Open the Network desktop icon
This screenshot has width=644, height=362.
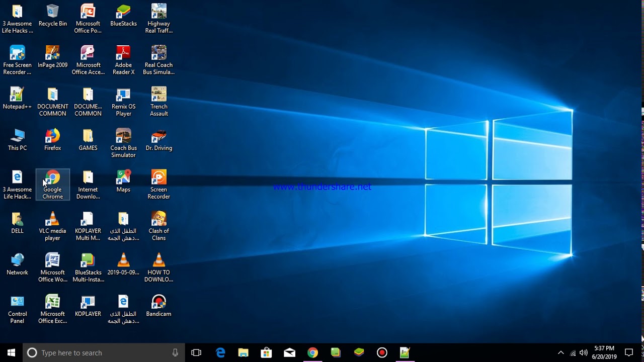(x=17, y=265)
